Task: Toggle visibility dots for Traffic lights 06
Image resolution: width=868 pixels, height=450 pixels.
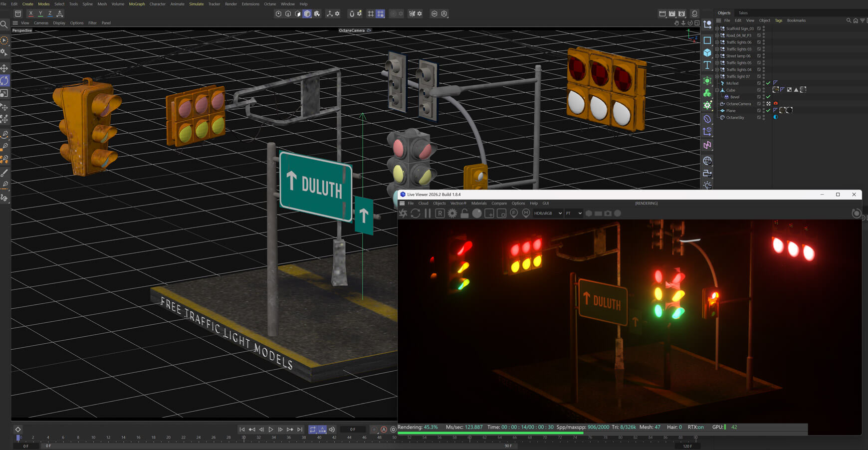Action: point(764,42)
